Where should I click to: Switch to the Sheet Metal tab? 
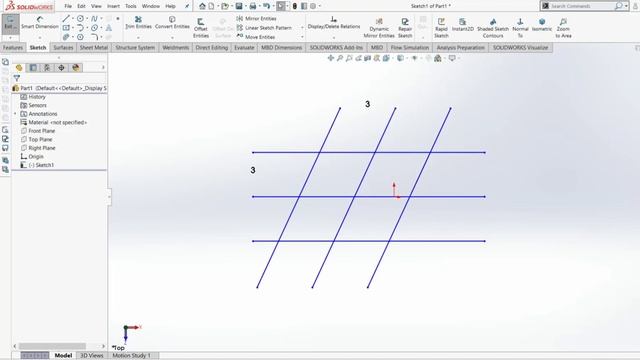93,48
